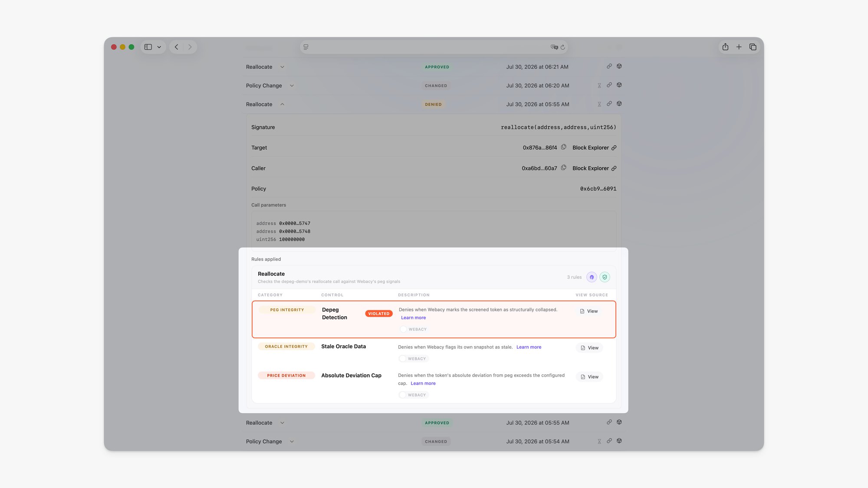
Task: Click hexagon icon on Reallocate 06:21 AM row
Action: pyautogui.click(x=619, y=66)
